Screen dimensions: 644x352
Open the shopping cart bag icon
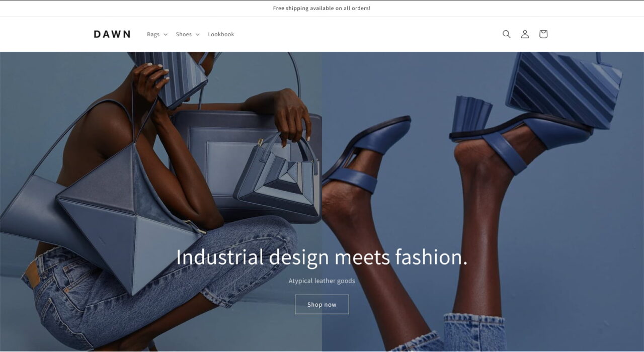pyautogui.click(x=543, y=34)
